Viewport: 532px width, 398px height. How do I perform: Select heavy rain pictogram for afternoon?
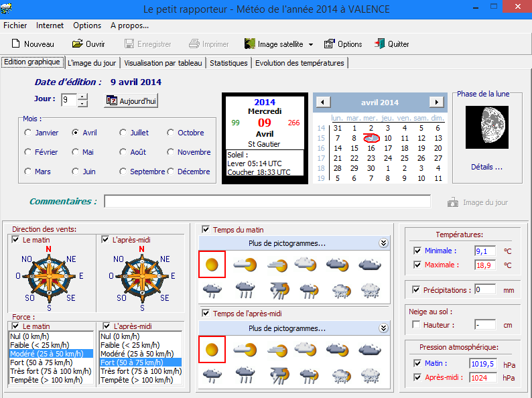point(245,375)
